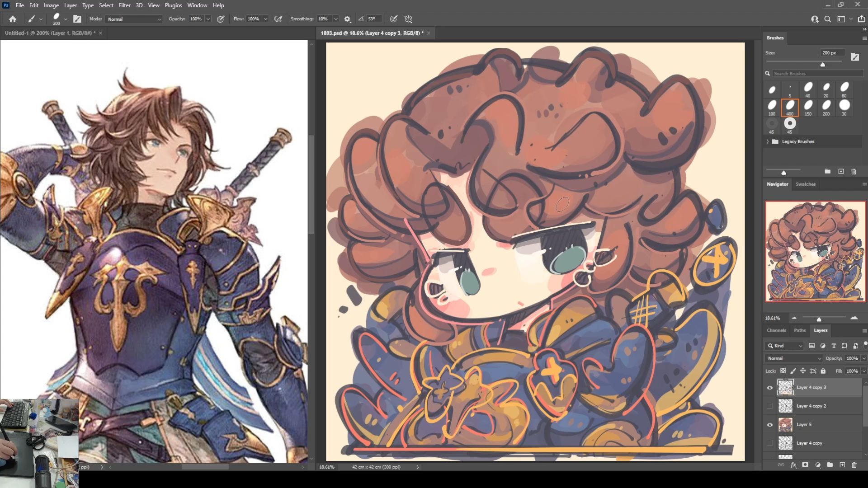Click the Share icon at top right

point(861,19)
